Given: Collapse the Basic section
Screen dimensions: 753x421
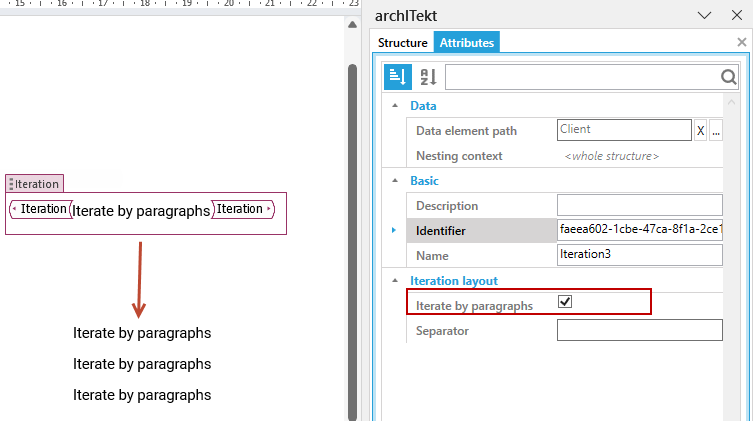Looking at the screenshot, I should click(x=395, y=180).
